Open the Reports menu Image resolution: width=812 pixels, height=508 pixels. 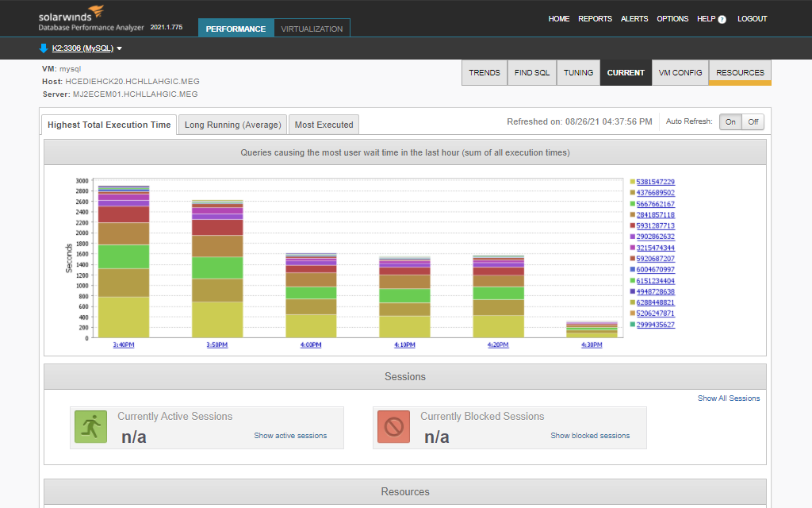coord(595,19)
